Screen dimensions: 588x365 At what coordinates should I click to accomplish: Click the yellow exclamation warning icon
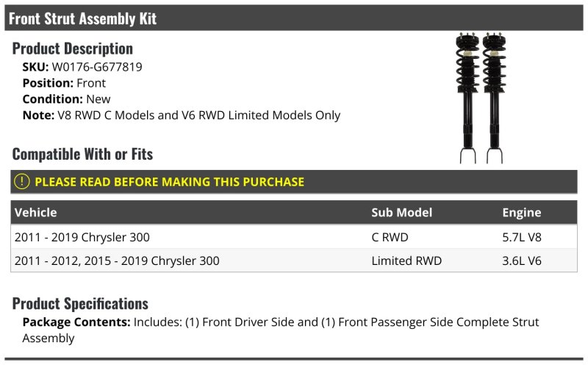tap(22, 182)
